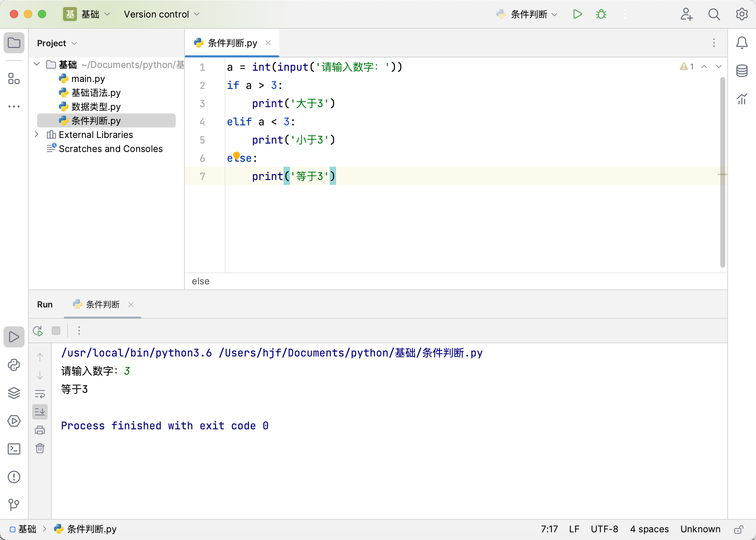
Task: Click 基础 breadcrumb in navigation bar
Action: click(23, 529)
